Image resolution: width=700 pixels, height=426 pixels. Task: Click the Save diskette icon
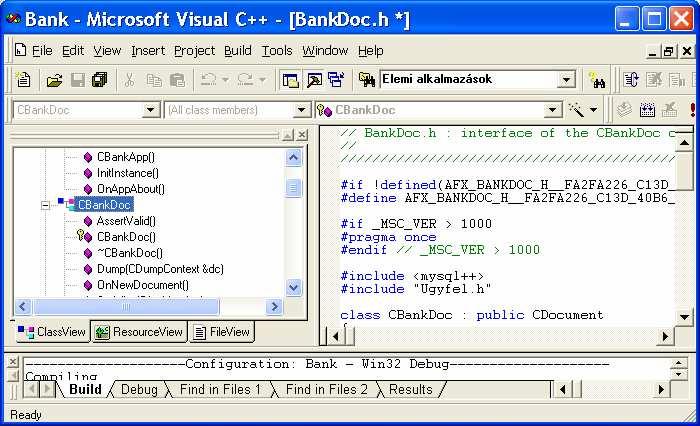click(x=78, y=80)
